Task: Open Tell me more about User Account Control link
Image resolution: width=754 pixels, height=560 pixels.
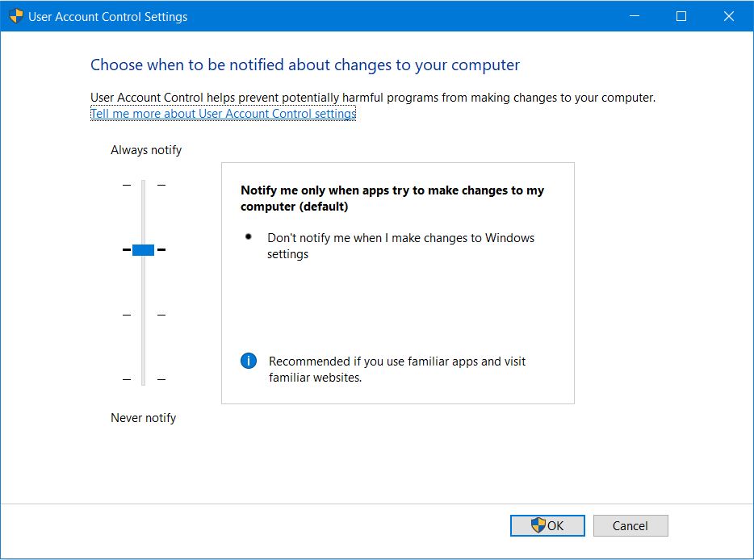Action: [223, 114]
